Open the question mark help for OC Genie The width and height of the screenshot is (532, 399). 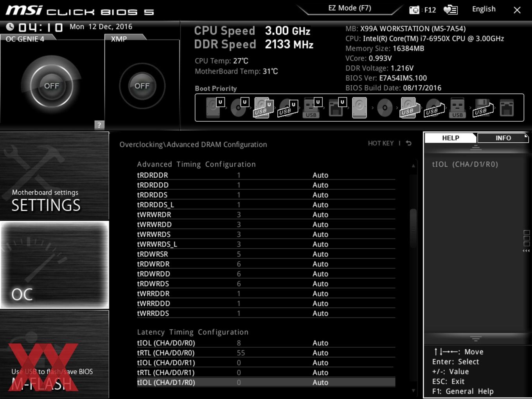click(99, 125)
